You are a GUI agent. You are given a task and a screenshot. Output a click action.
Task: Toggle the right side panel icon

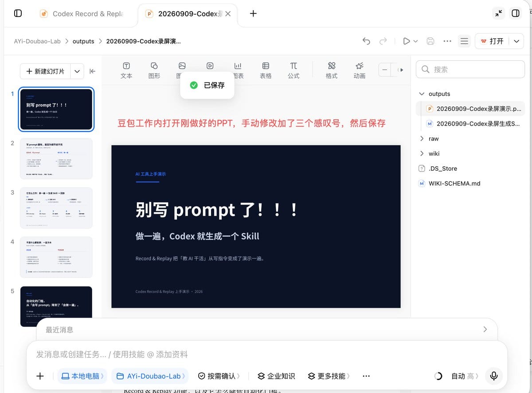(516, 13)
